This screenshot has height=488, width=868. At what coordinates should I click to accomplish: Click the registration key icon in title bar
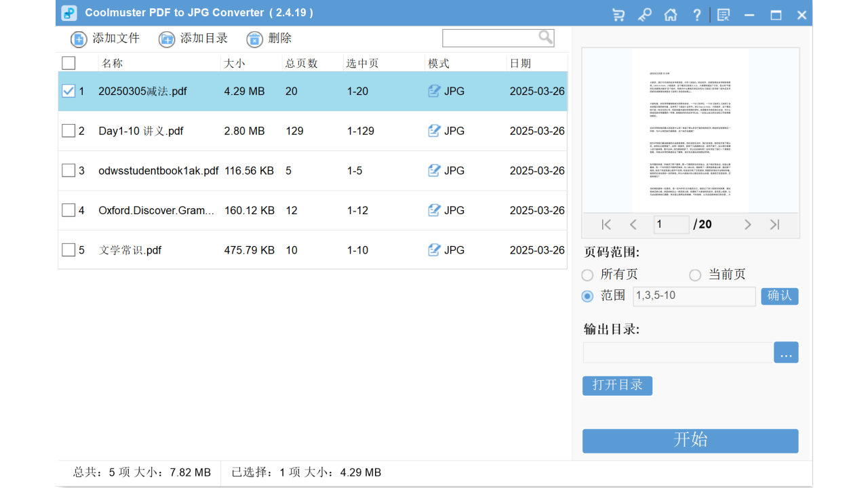point(644,14)
